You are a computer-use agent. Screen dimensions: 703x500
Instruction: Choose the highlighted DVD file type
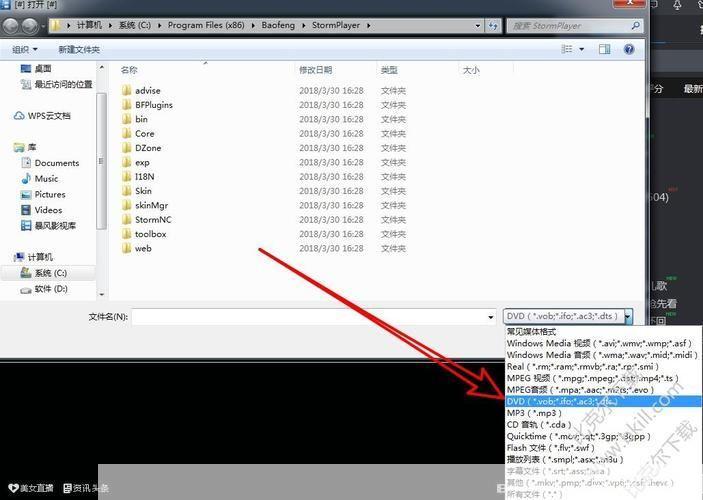603,401
